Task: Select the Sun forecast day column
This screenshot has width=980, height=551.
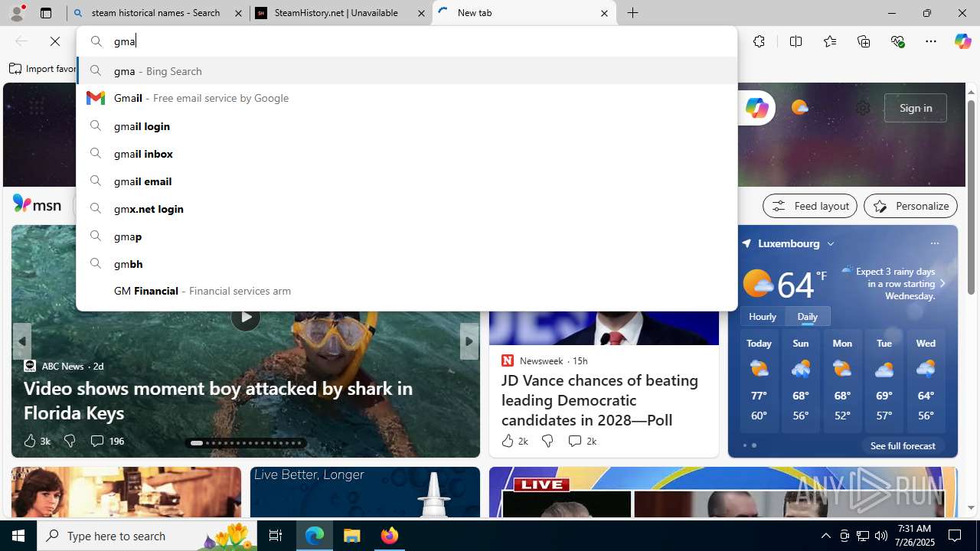Action: 801,381
